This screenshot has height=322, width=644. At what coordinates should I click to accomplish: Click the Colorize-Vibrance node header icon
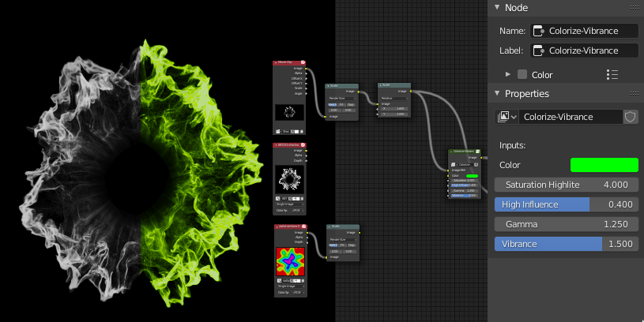click(x=479, y=151)
